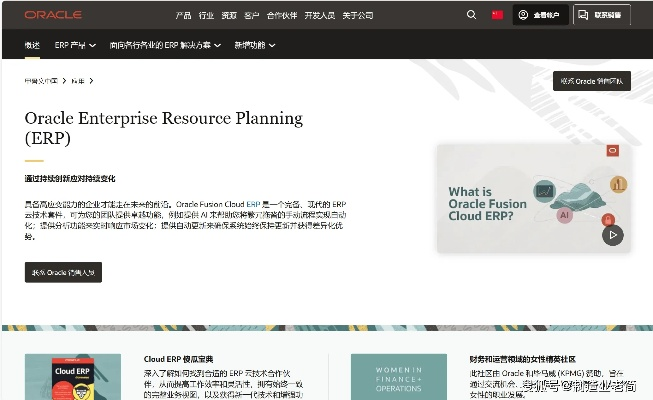The height and width of the screenshot is (400, 653).
Task: Expand the industry ERP solutions dropdown
Action: click(x=166, y=45)
